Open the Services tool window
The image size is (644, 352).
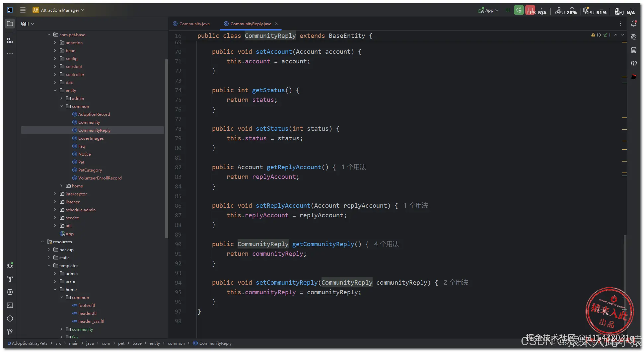[x=10, y=292]
